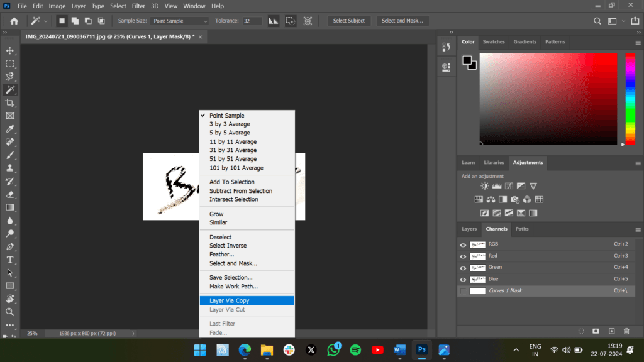The width and height of the screenshot is (644, 362).
Task: Select the Rectangle shape tool
Action: click(x=10, y=286)
